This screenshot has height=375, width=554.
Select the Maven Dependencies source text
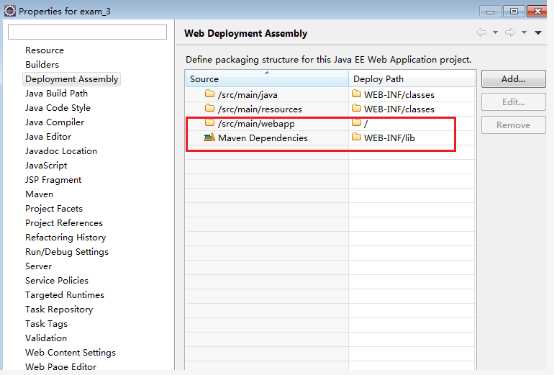263,138
